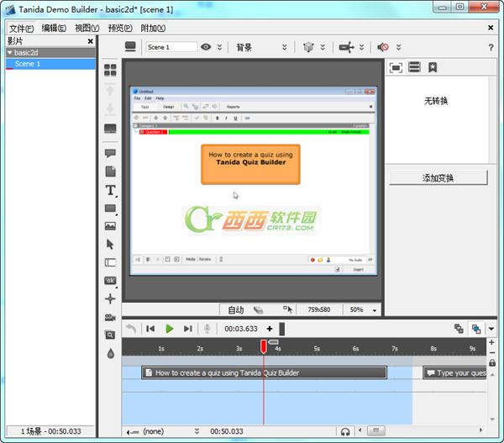Open the list lines panel icon
504x443 pixels.
pos(414,67)
